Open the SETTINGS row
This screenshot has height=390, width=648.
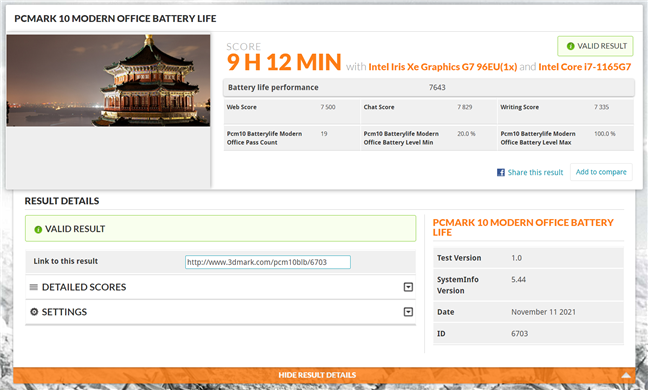click(x=220, y=312)
